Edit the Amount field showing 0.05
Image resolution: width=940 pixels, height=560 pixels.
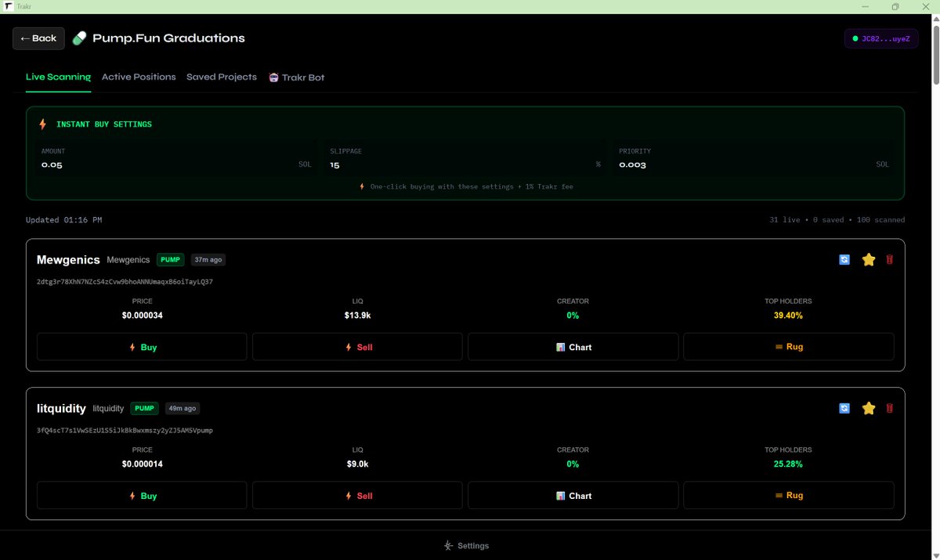[176, 158]
